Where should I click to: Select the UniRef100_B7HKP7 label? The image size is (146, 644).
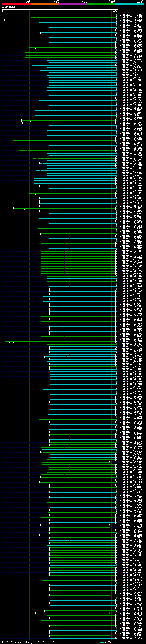click(131, 331)
